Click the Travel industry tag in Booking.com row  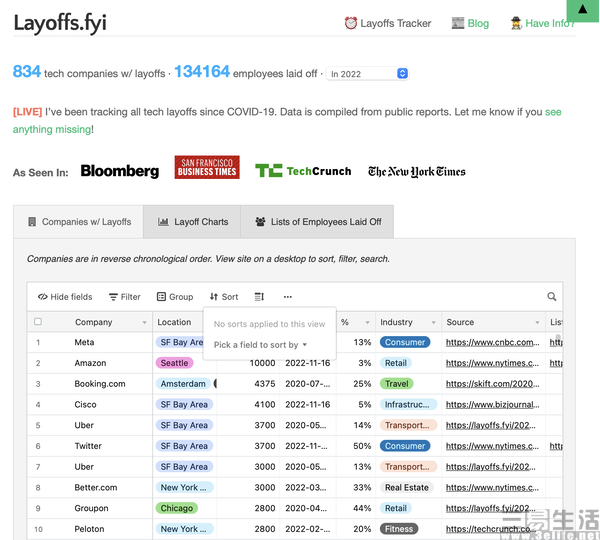[396, 383]
